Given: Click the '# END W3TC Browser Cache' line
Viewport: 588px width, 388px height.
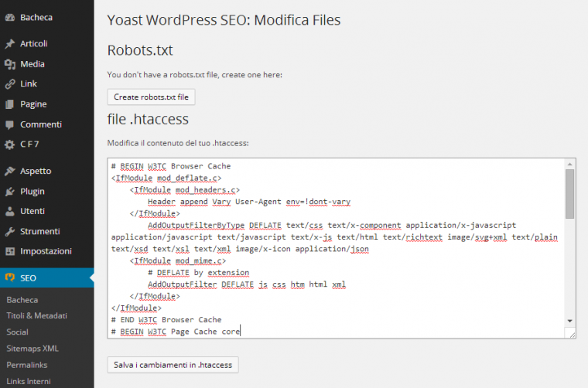Looking at the screenshot, I should click(x=166, y=320).
